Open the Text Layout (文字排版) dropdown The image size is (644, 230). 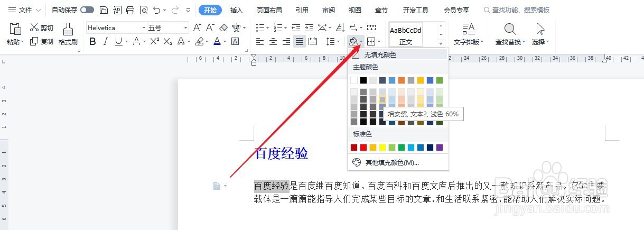[x=469, y=42]
